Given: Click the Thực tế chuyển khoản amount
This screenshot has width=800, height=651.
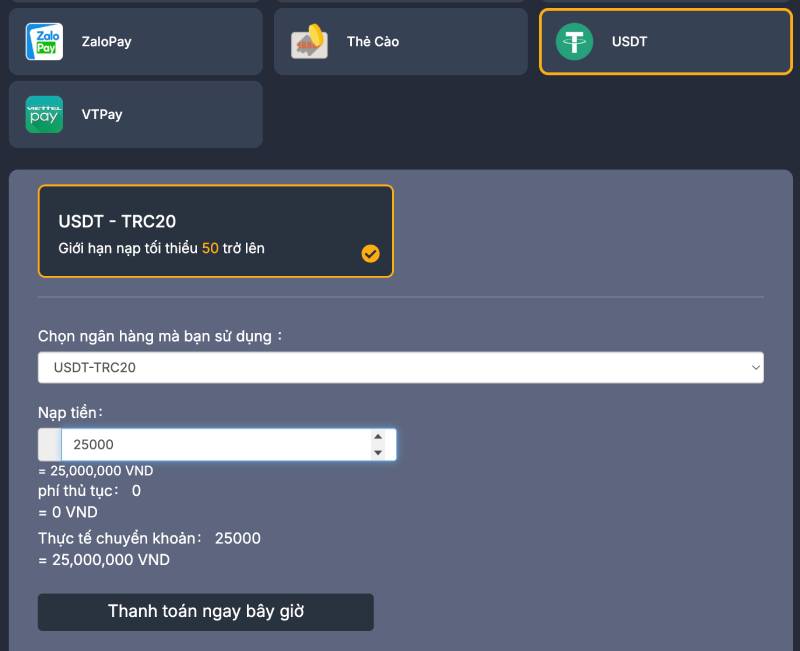Looking at the screenshot, I should [238, 538].
